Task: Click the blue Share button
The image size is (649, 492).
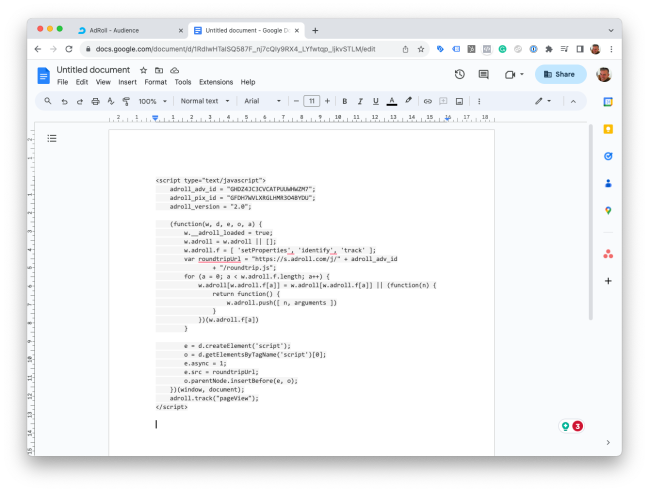Action: click(560, 74)
